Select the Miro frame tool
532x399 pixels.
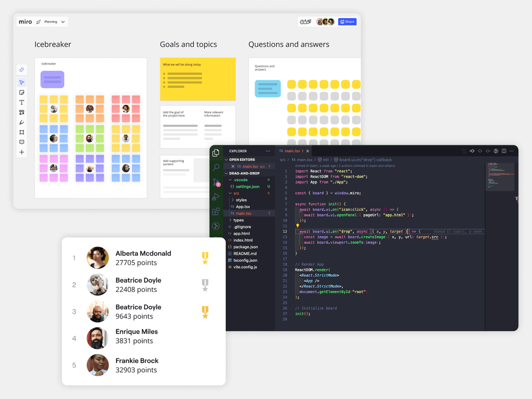coord(22,132)
